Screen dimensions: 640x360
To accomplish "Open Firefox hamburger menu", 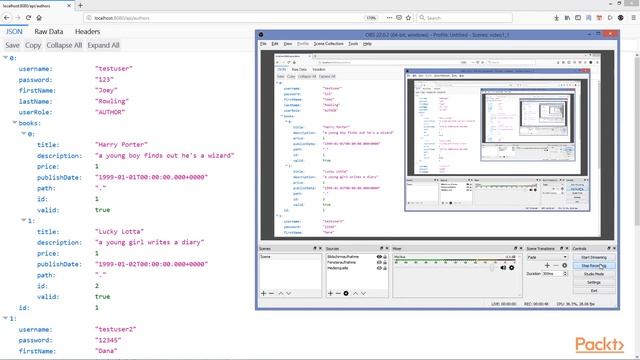I will click(633, 18).
